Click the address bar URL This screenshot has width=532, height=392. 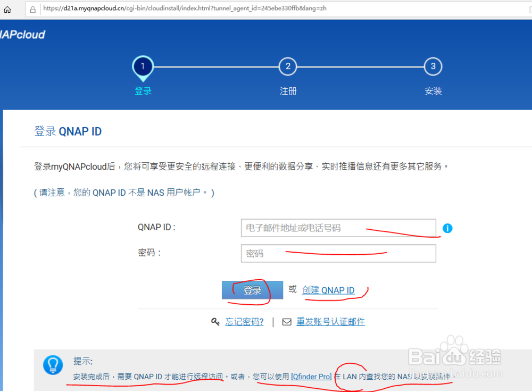(x=185, y=9)
